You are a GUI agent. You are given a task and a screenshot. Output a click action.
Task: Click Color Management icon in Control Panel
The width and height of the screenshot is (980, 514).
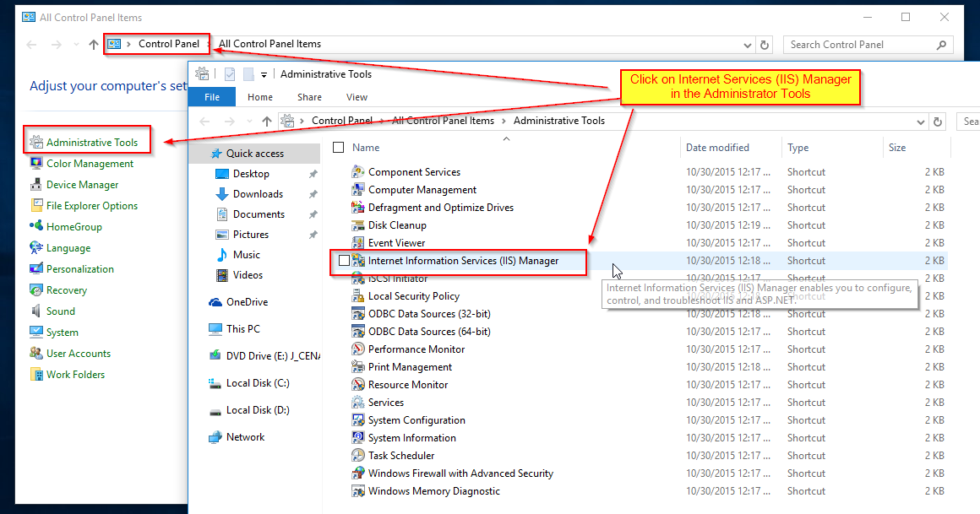pos(36,163)
